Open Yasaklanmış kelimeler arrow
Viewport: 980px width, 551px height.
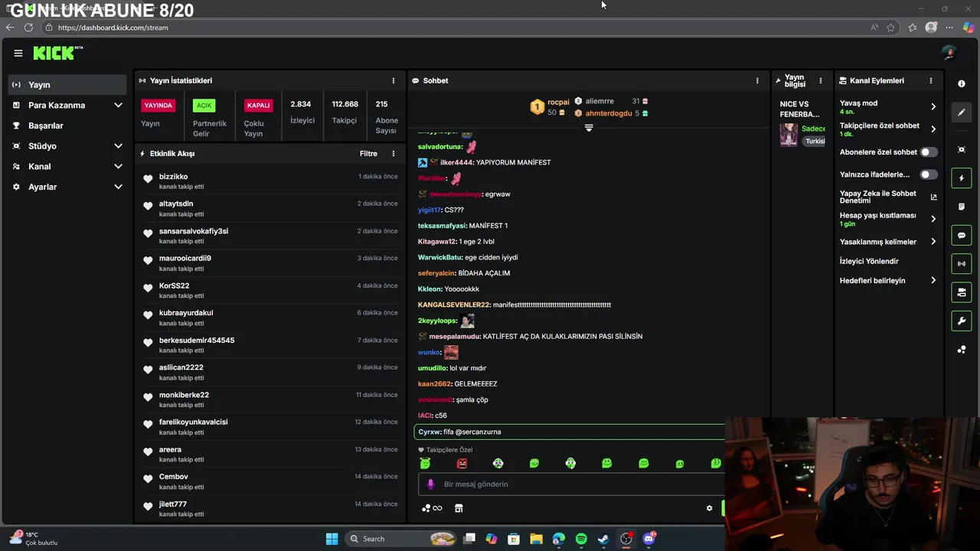[933, 242]
